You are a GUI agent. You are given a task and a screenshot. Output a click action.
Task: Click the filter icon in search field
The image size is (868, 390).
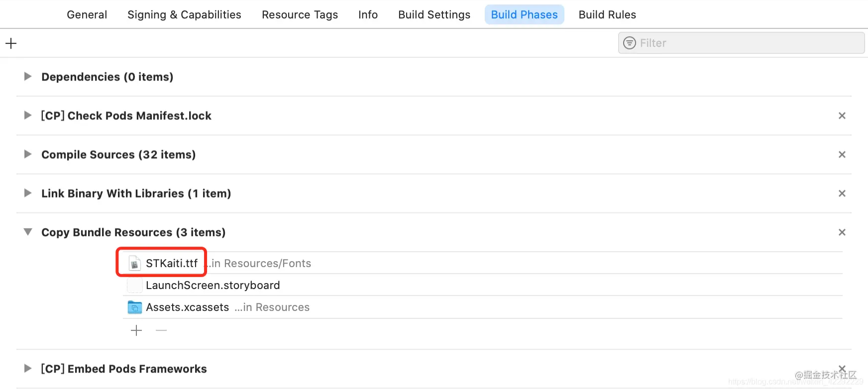click(x=630, y=43)
